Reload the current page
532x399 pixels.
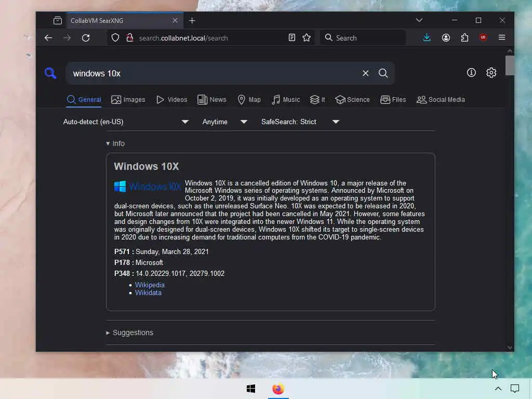86,37
